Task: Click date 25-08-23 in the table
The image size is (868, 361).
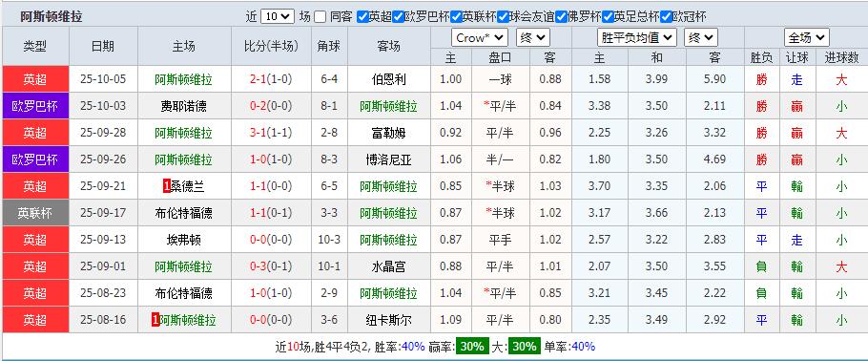Action: tap(103, 293)
